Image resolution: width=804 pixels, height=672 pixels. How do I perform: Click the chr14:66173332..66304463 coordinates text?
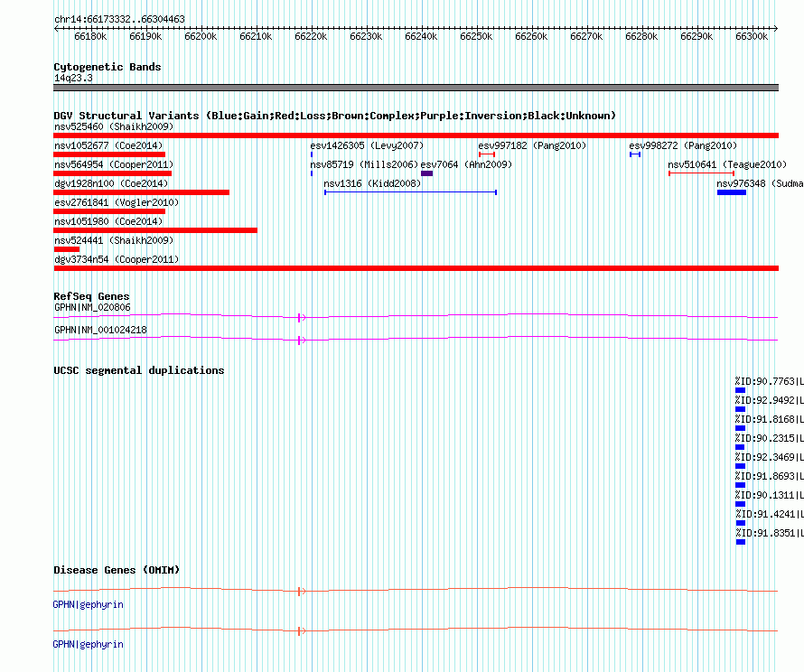coord(119,20)
